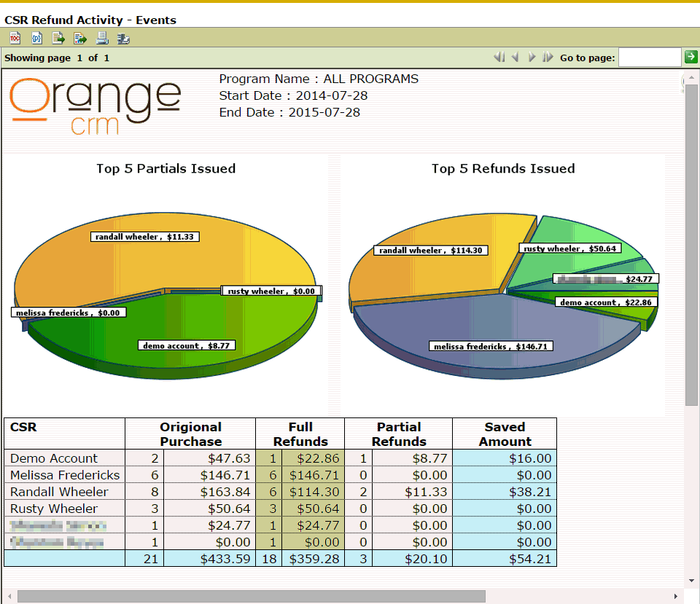Image resolution: width=700 pixels, height=604 pixels.
Task: Jump to the first page arrow
Action: point(499,58)
